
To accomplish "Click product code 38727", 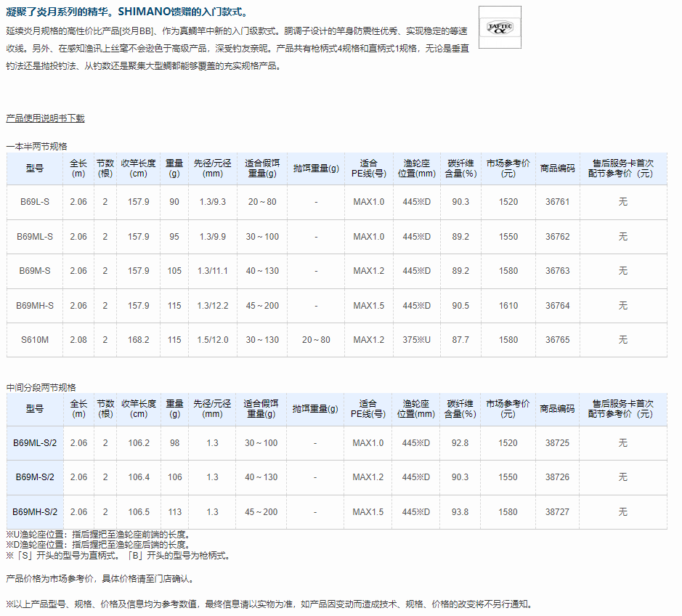I will pos(557,512).
